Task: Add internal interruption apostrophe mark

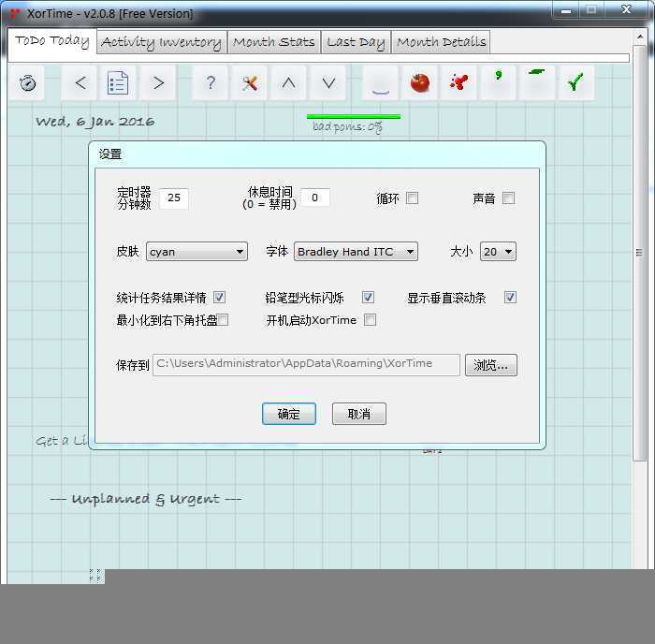Action: [498, 82]
